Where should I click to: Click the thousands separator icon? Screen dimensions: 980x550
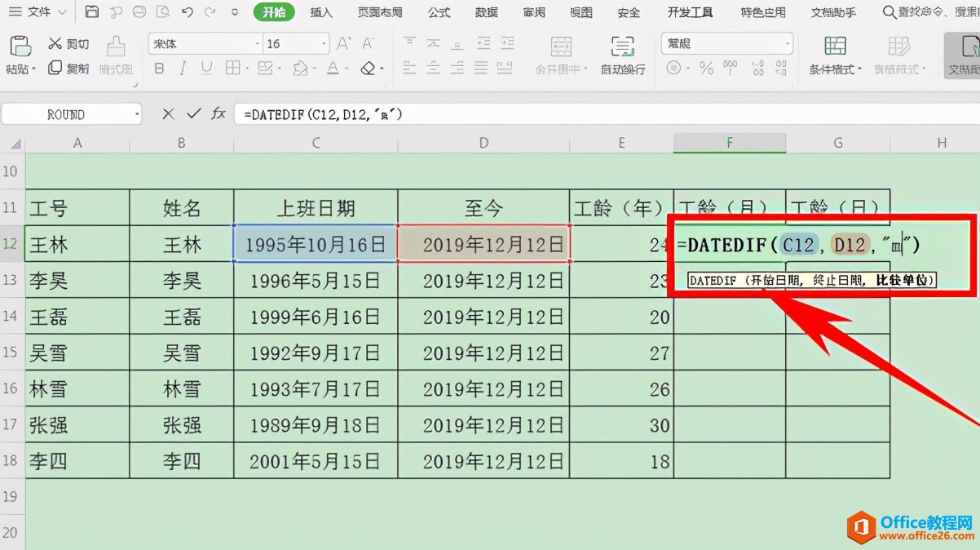pyautogui.click(x=731, y=69)
